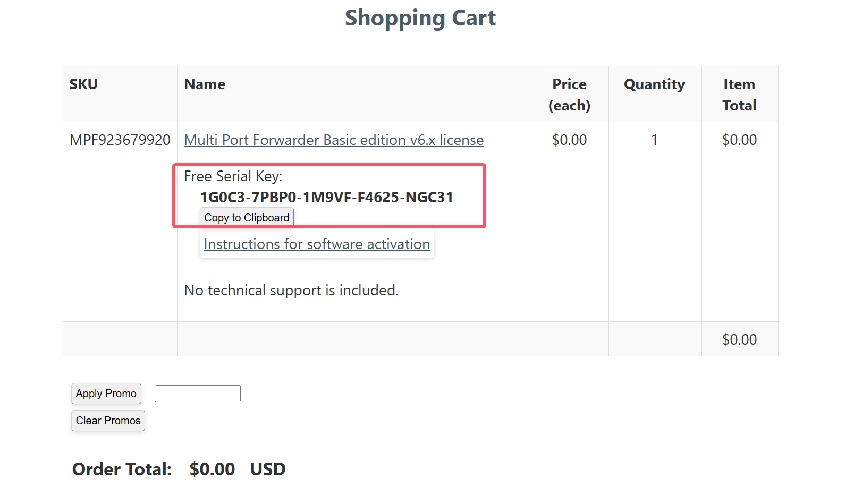This screenshot has width=845, height=504.
Task: Click the serial key text 1G0C3-7PBP0-1M9VF-F4625-NGC31
Action: pyautogui.click(x=326, y=198)
